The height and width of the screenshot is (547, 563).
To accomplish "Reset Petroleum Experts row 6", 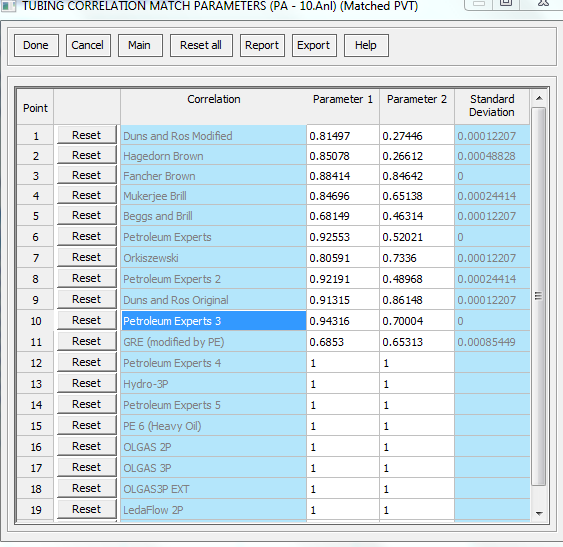I will pos(87,236).
